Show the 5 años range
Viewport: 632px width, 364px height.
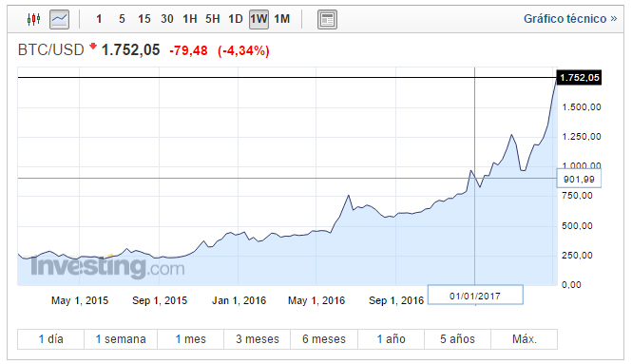tap(457, 339)
